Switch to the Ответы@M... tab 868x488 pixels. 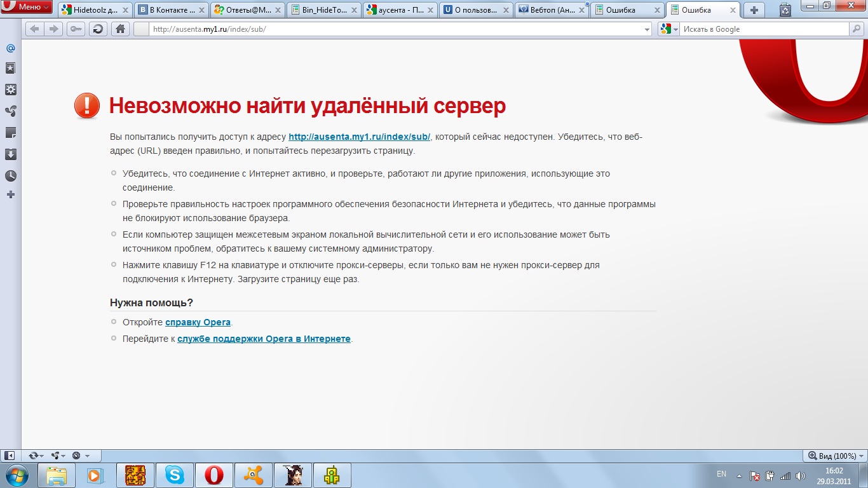(x=247, y=10)
